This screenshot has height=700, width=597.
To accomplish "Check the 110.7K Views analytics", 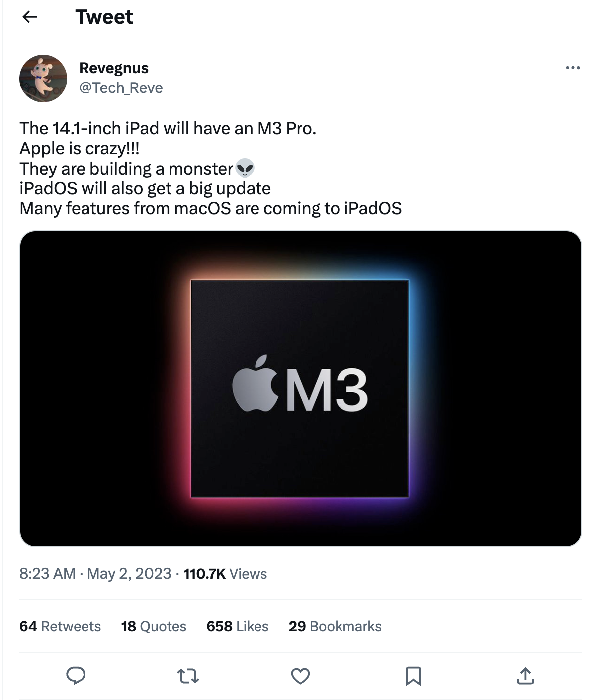I will (x=224, y=574).
